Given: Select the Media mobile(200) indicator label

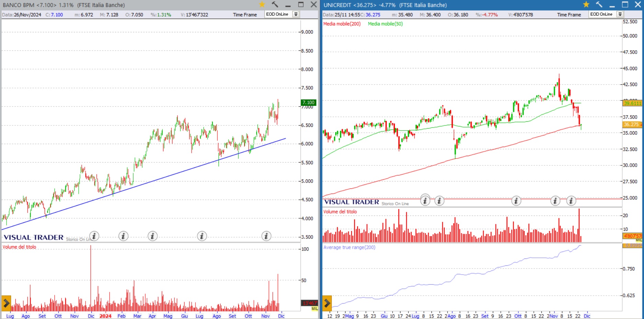Looking at the screenshot, I should (x=342, y=24).
